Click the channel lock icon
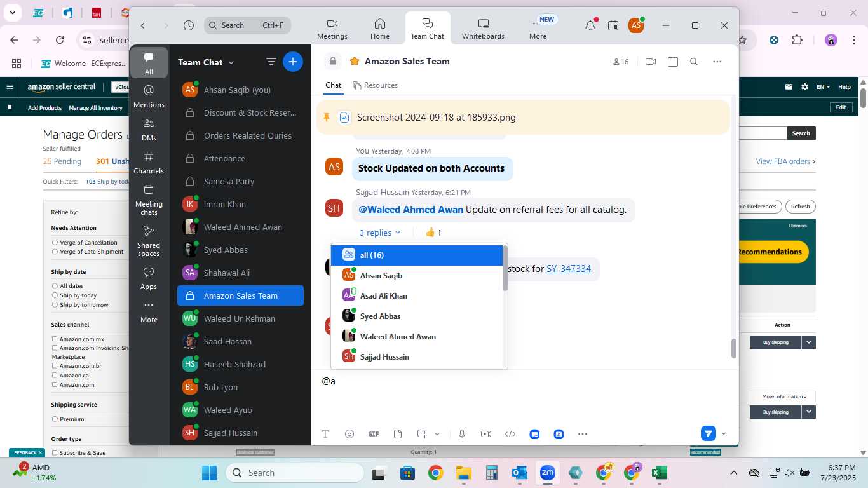868x488 pixels. click(x=332, y=61)
